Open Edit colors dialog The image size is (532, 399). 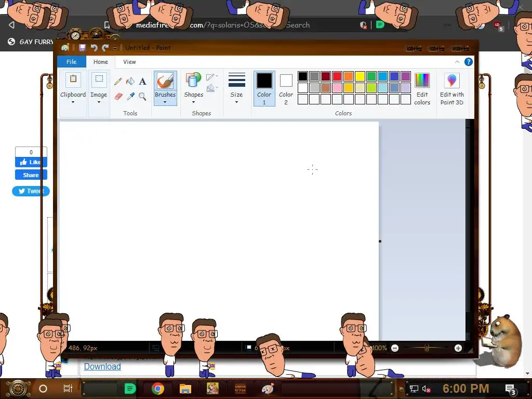pos(422,89)
